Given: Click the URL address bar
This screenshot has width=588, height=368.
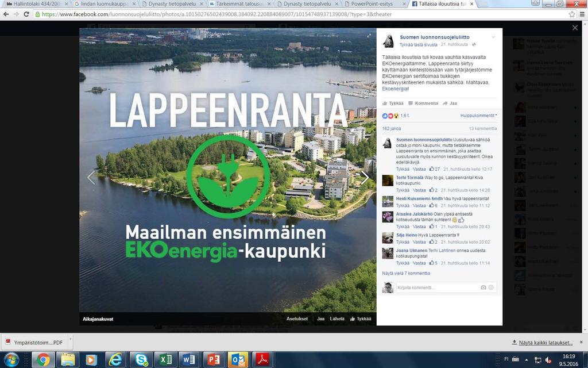Looking at the screenshot, I should click(300, 14).
